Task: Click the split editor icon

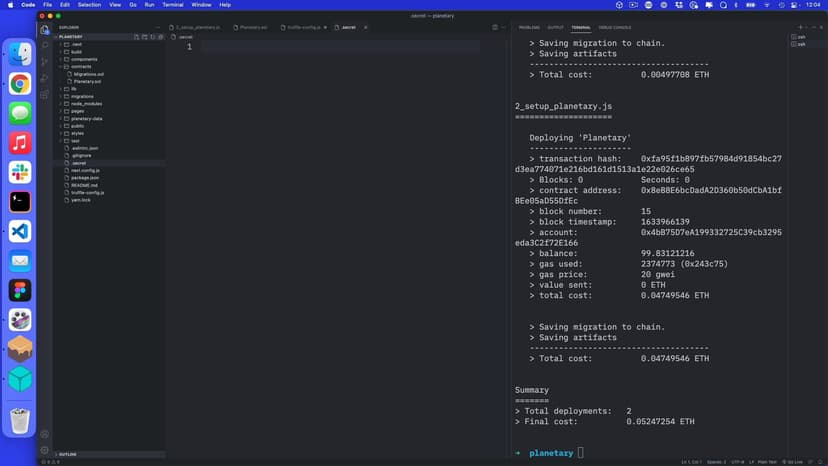Action: pyautogui.click(x=494, y=27)
